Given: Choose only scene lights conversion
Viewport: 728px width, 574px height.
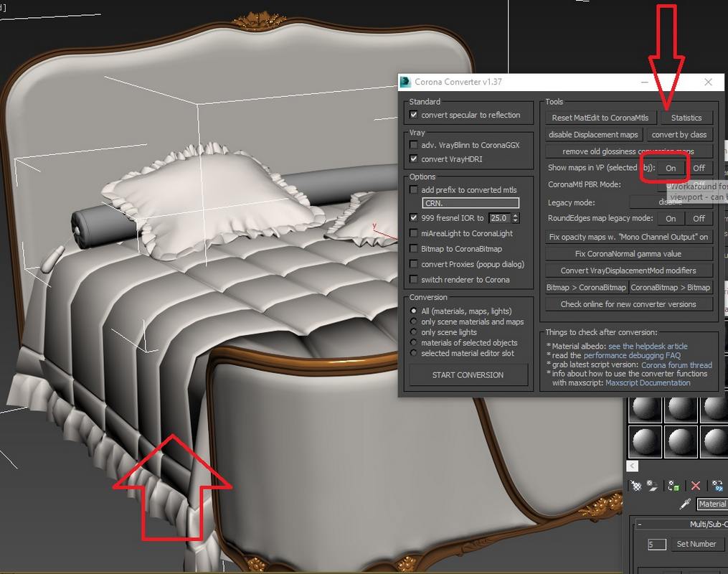Looking at the screenshot, I should point(413,332).
